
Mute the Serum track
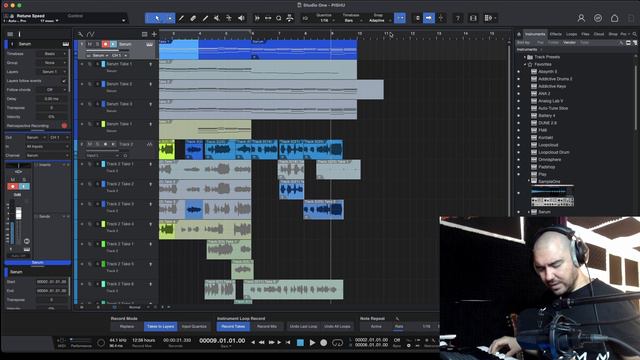[89, 44]
